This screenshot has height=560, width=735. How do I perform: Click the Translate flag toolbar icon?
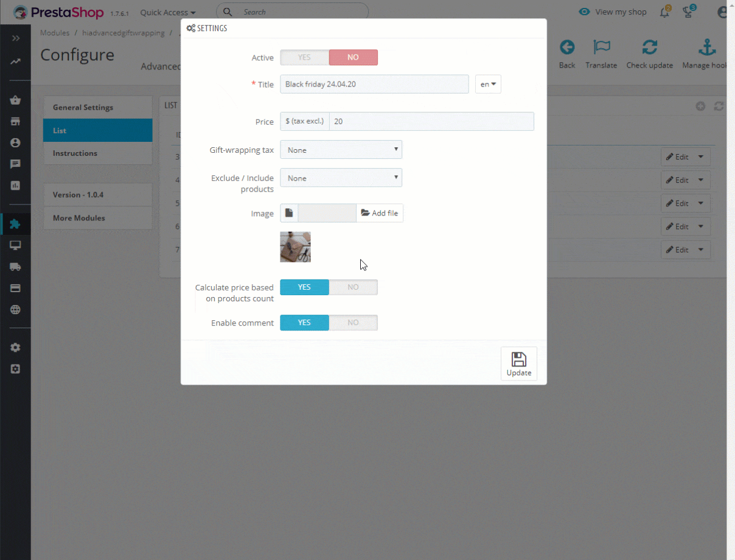[x=601, y=47]
